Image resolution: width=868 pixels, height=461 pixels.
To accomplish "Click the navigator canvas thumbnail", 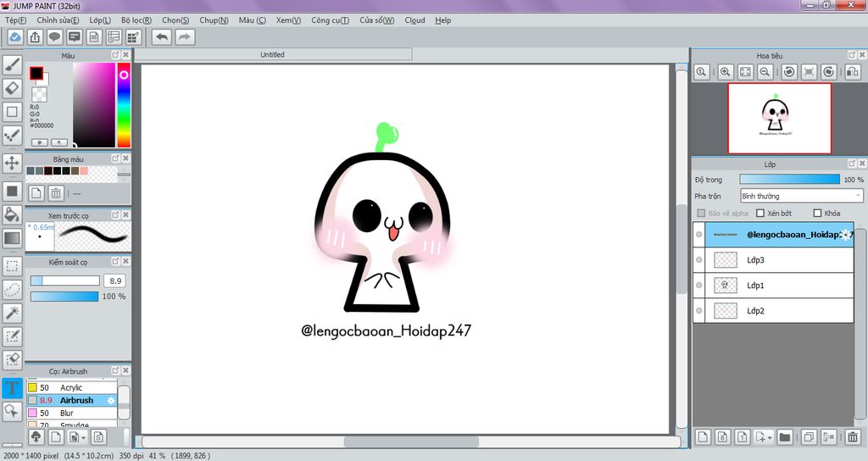I will pyautogui.click(x=780, y=119).
